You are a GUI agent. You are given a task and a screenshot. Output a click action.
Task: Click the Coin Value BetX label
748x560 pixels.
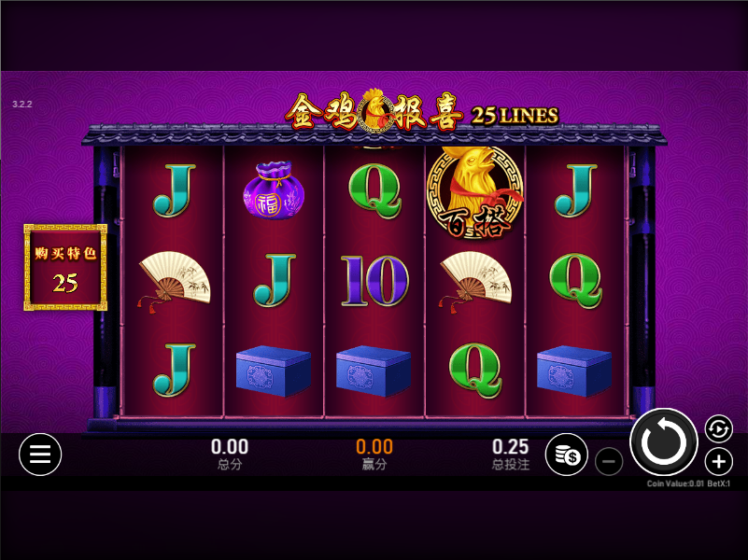(x=688, y=483)
